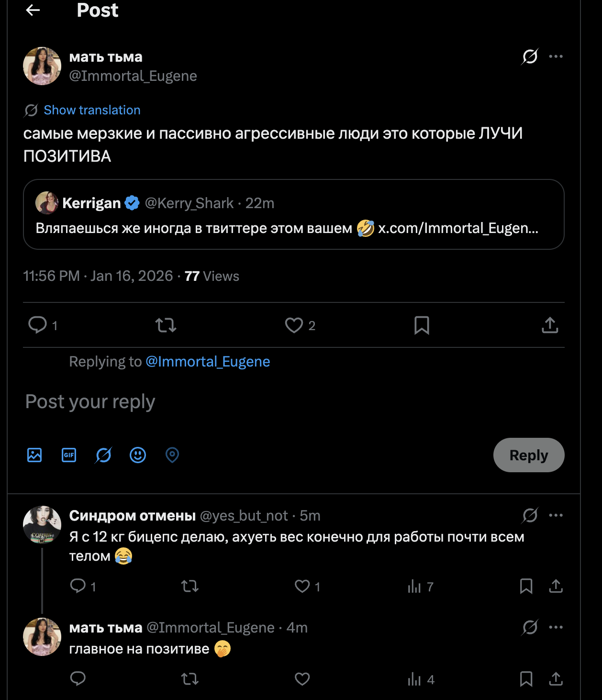
Task: Open мать тьма profile avatar at top
Action: pyautogui.click(x=42, y=66)
